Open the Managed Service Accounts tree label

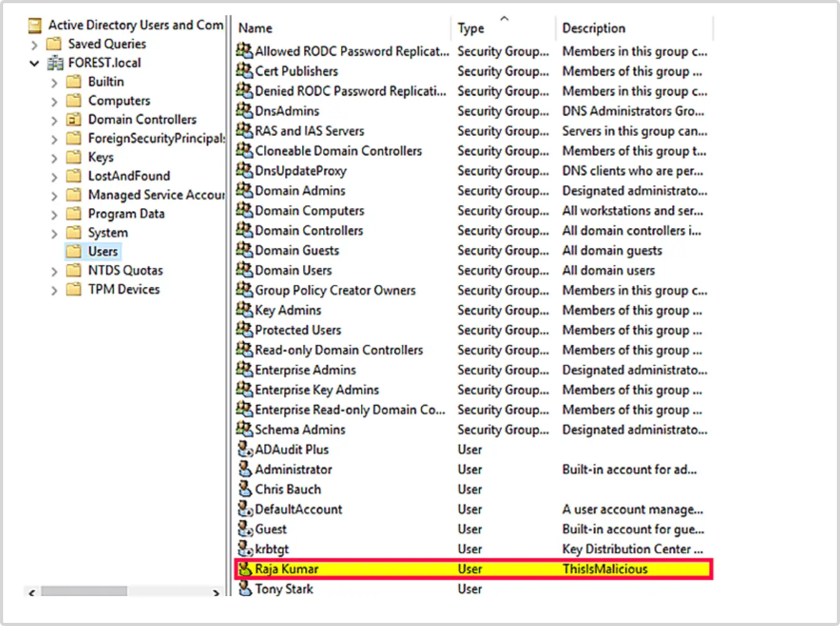[x=156, y=194]
